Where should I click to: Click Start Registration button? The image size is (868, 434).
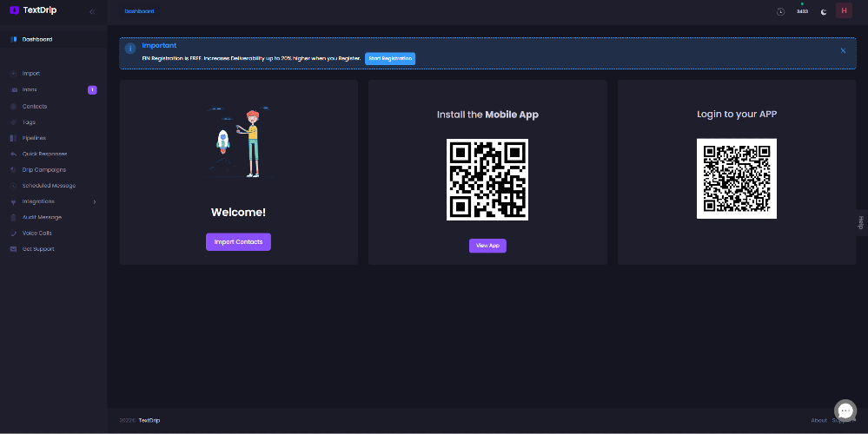[x=390, y=58]
